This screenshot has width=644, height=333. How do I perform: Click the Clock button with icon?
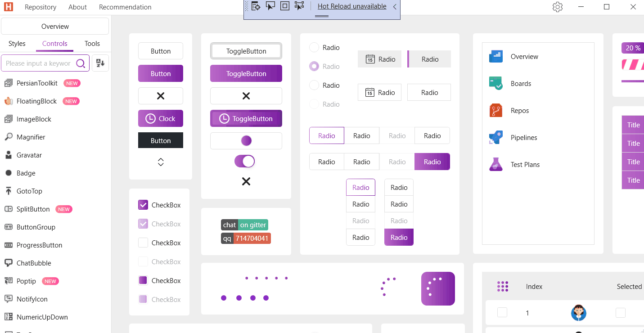pyautogui.click(x=161, y=118)
